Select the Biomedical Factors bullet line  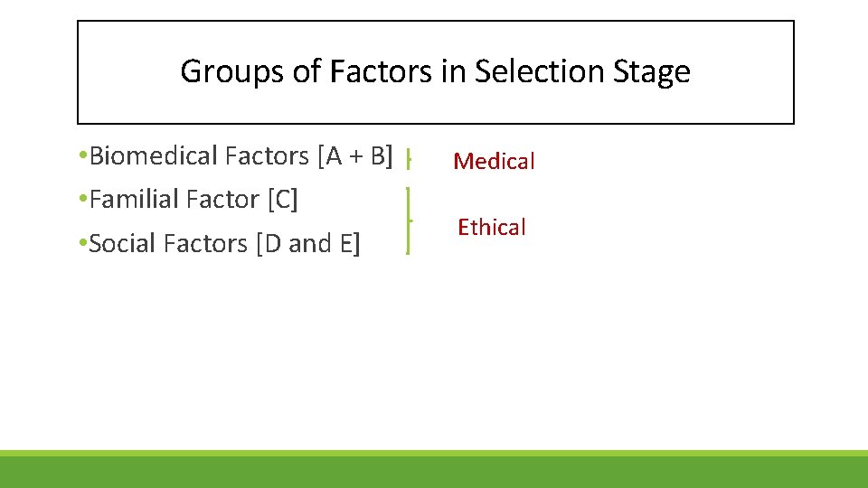pyautogui.click(x=235, y=156)
